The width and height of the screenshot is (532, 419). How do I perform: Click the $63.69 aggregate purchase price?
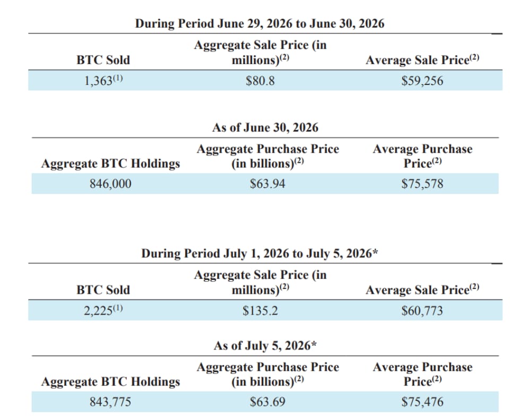coord(268,402)
